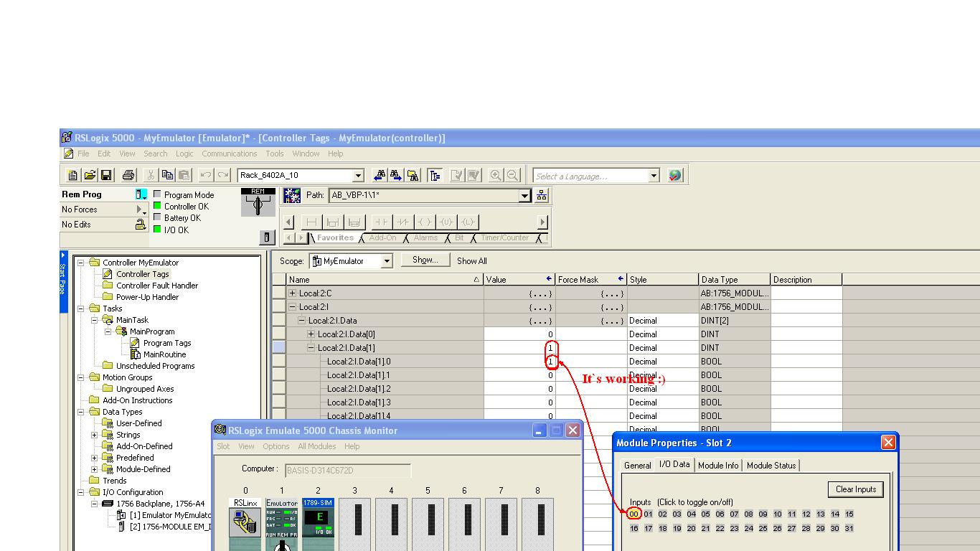This screenshot has height=551, width=980.
Task: Click the language globe icon
Action: click(675, 175)
